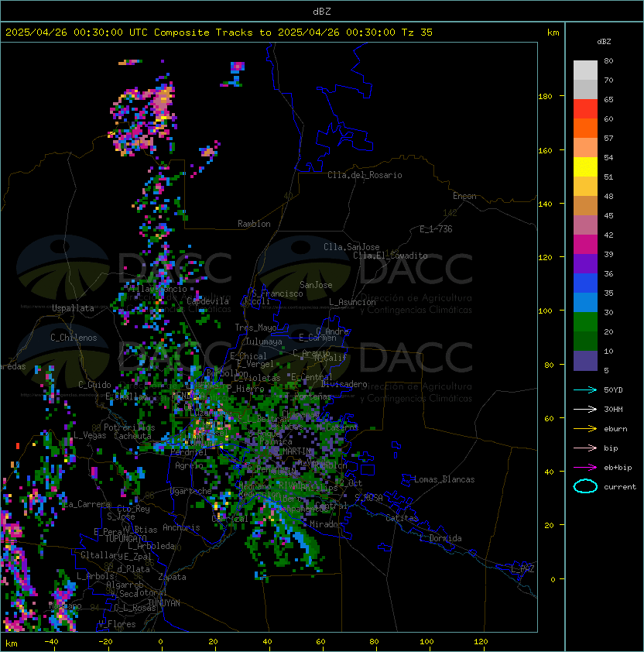
Task: Click the Perdriel map label
Action: [189, 452]
